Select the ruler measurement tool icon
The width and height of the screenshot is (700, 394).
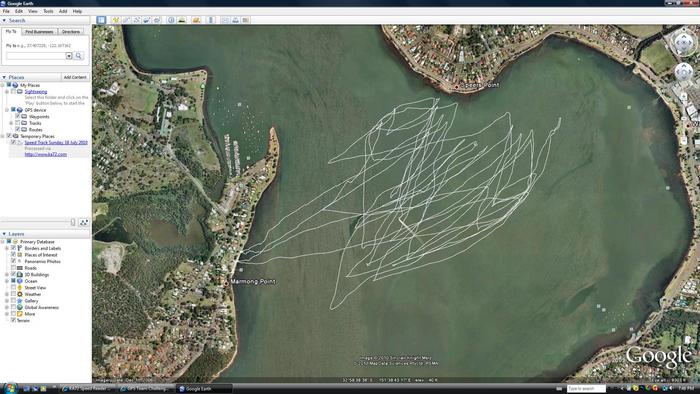pyautogui.click(x=211, y=20)
